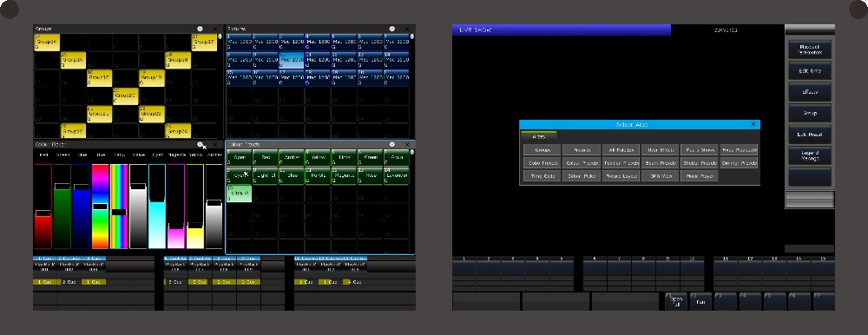Adjust the Magenta colour fader

pos(175,206)
